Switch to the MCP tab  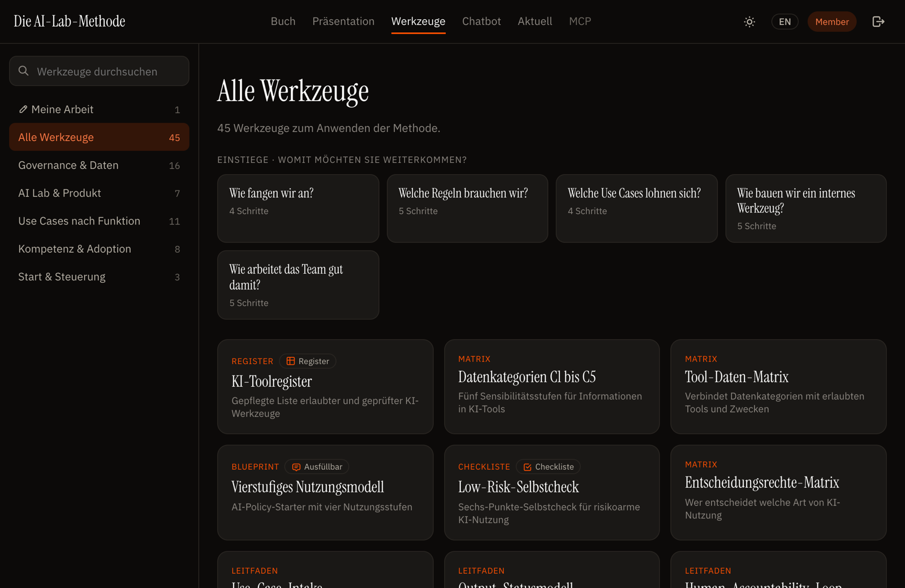coord(580,21)
